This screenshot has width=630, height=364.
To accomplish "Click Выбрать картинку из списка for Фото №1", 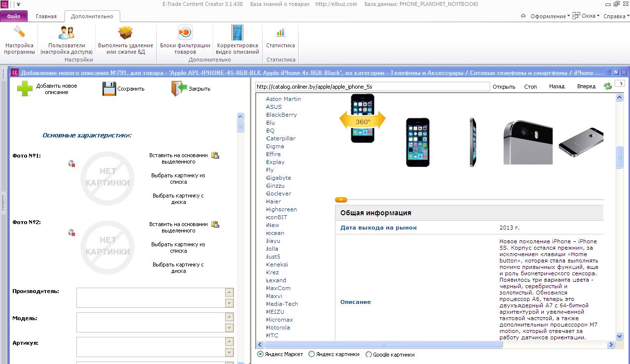I will 178,178.
